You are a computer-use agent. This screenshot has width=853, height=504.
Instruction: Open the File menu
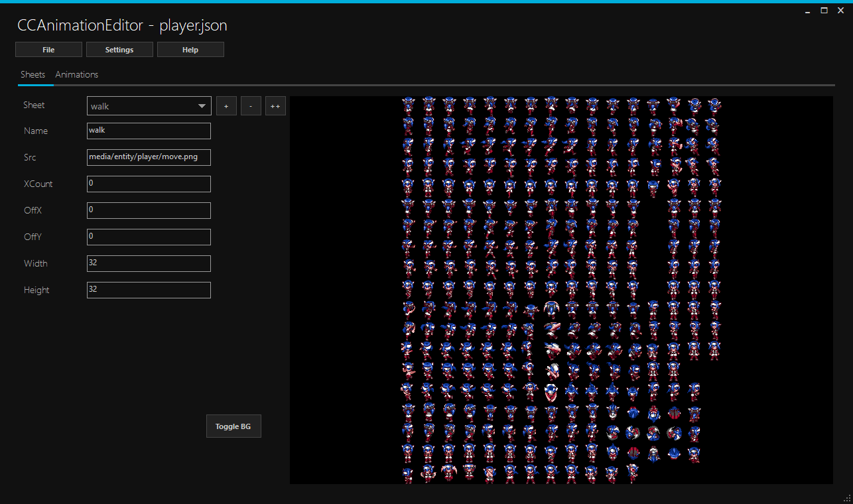pos(48,50)
